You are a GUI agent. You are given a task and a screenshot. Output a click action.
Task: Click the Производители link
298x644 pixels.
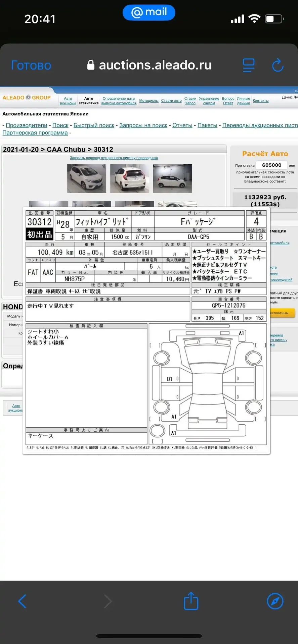(x=27, y=125)
